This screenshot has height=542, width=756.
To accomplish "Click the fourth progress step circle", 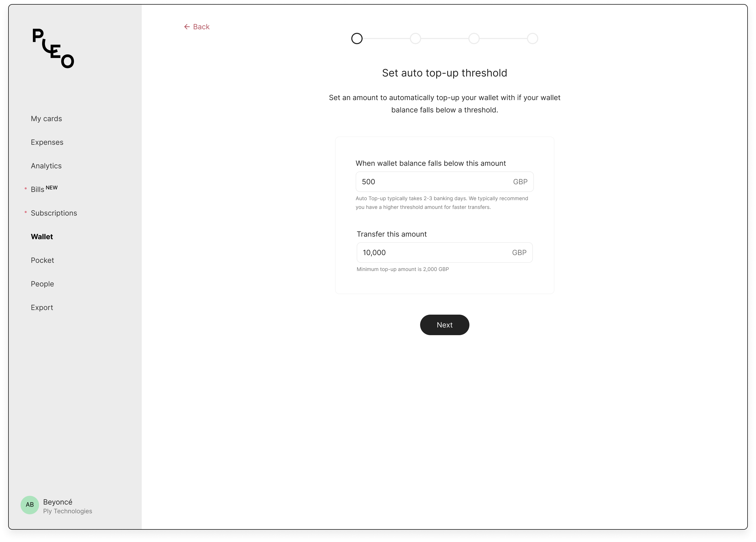I will click(x=532, y=38).
